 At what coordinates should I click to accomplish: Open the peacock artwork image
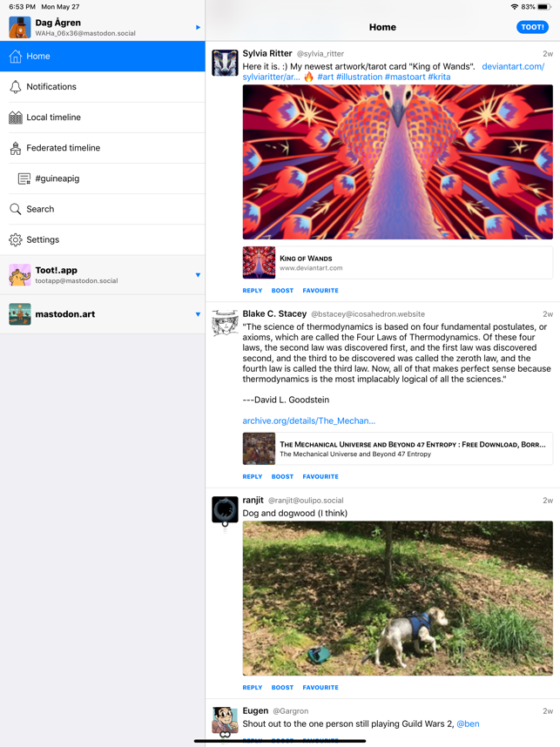click(x=397, y=162)
